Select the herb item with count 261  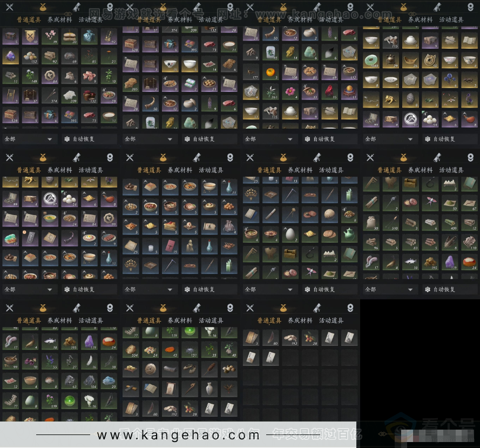click(271, 92)
